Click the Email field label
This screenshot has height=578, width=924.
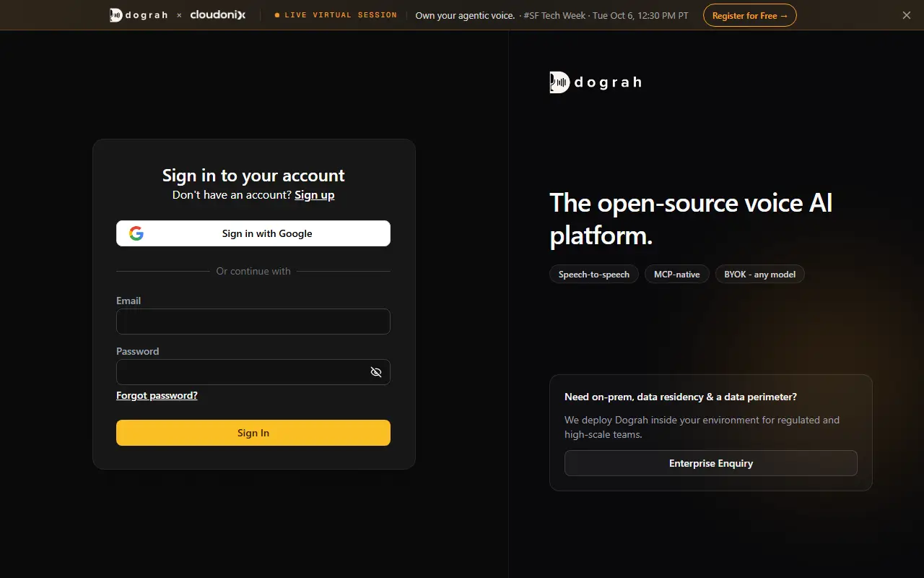pos(128,301)
